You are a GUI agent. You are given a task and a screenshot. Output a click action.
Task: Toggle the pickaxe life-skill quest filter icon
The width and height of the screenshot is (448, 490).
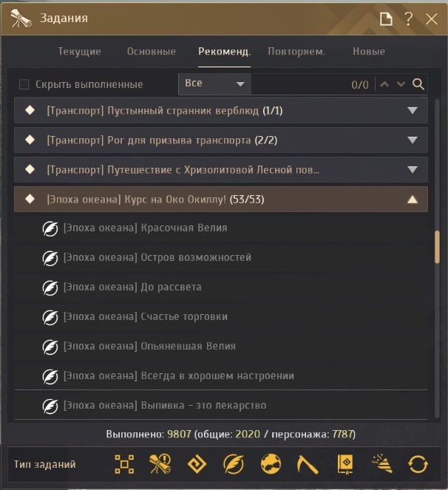point(308,464)
